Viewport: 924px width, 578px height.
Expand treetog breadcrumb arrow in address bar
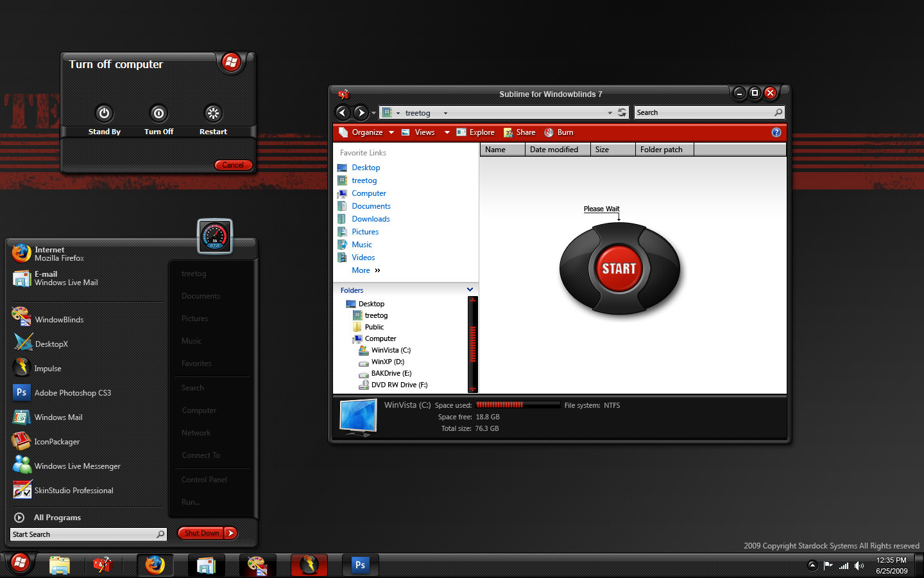445,113
